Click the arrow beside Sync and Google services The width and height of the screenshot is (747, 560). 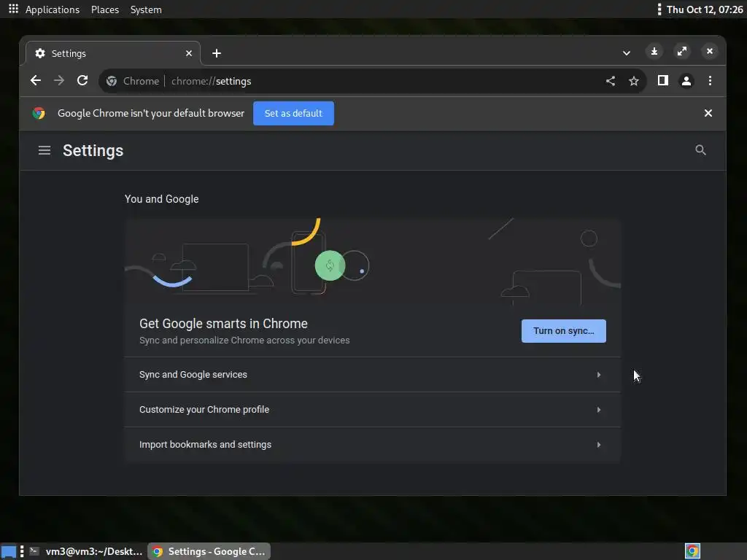599,375
